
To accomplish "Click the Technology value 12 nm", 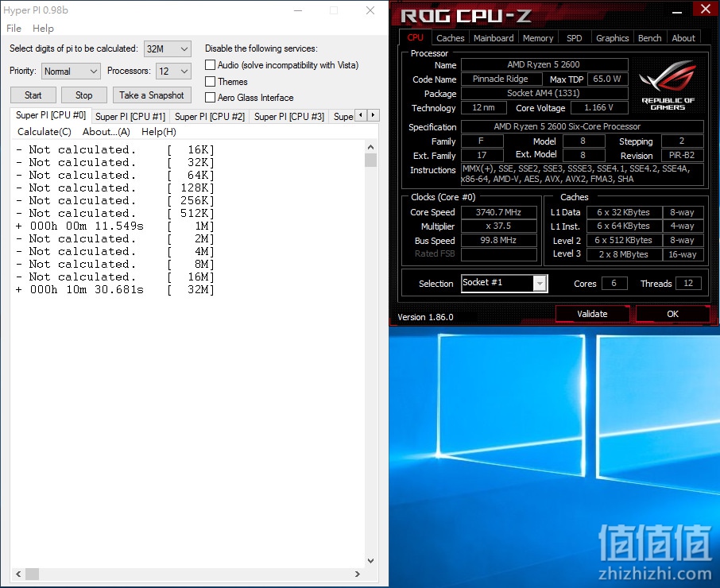I will [x=483, y=107].
